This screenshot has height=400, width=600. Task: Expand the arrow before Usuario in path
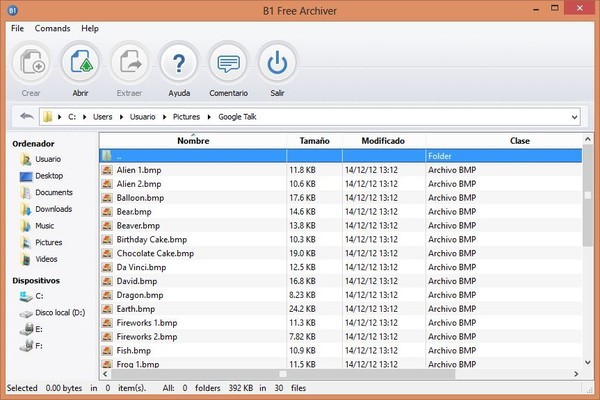(121, 117)
